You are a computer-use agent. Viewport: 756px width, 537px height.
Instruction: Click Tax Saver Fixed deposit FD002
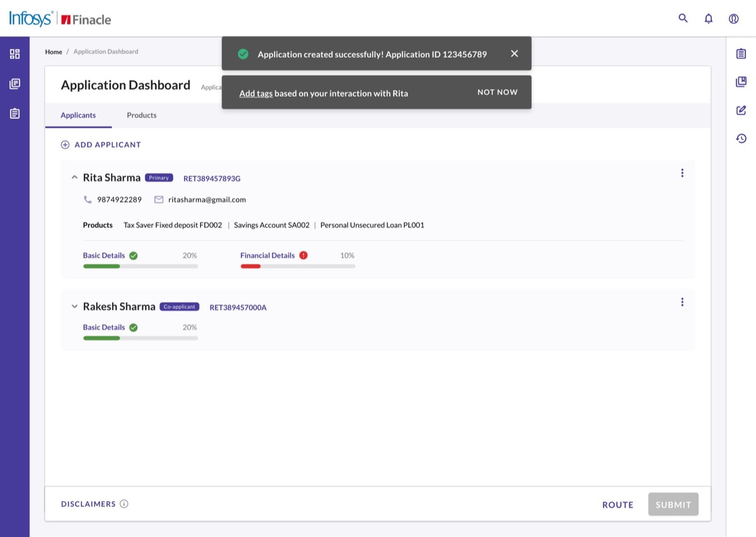[173, 225]
